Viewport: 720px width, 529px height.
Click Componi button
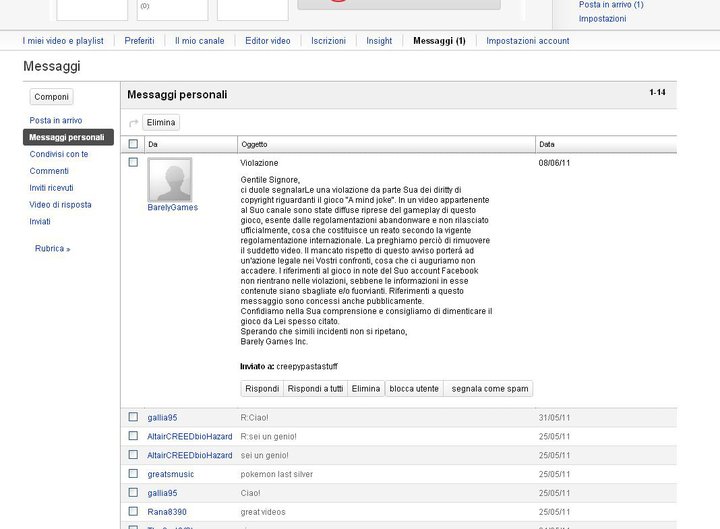pyautogui.click(x=51, y=97)
